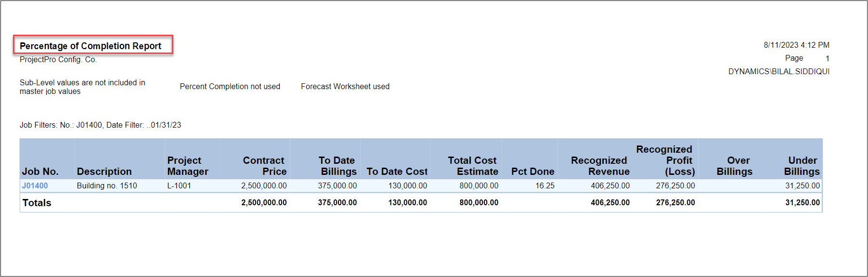This screenshot has height=277, width=868.
Task: Select the Job No. column header
Action: click(x=40, y=171)
